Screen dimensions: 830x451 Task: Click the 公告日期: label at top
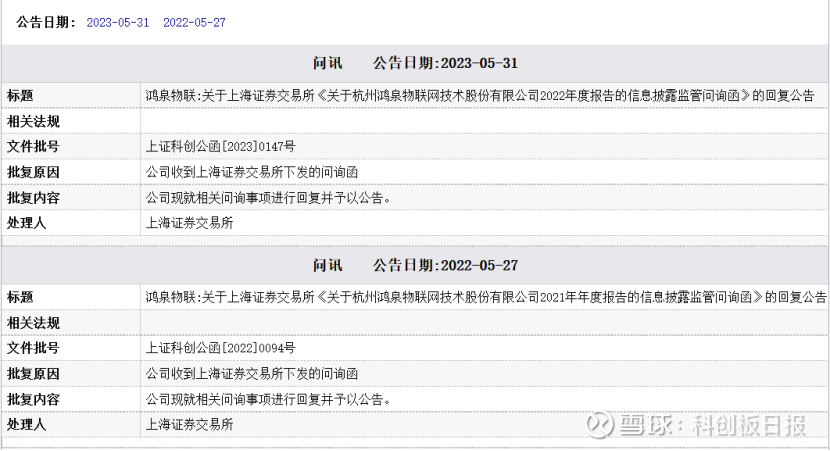(x=46, y=22)
